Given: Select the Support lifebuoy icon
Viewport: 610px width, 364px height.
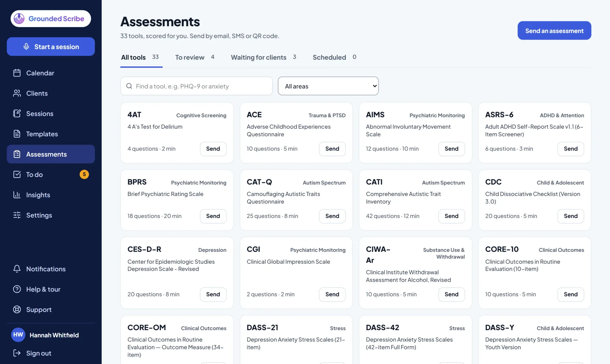Looking at the screenshot, I should pos(17,309).
